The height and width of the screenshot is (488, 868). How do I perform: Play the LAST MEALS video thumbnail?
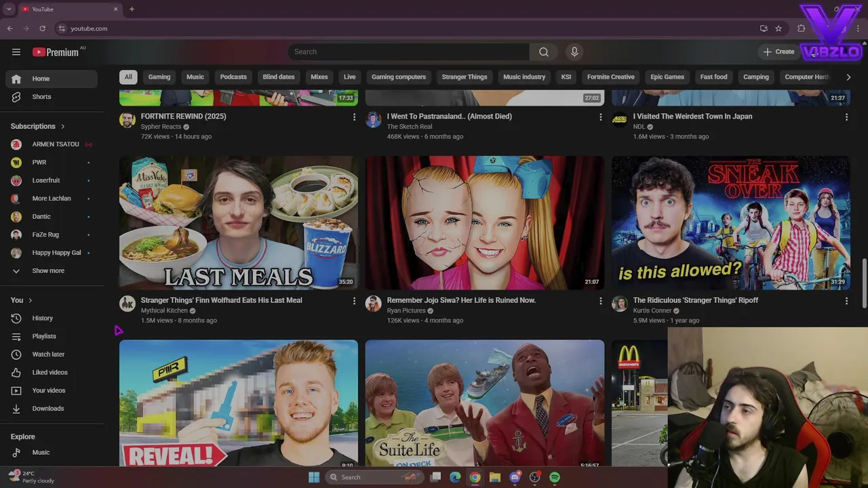[239, 223]
